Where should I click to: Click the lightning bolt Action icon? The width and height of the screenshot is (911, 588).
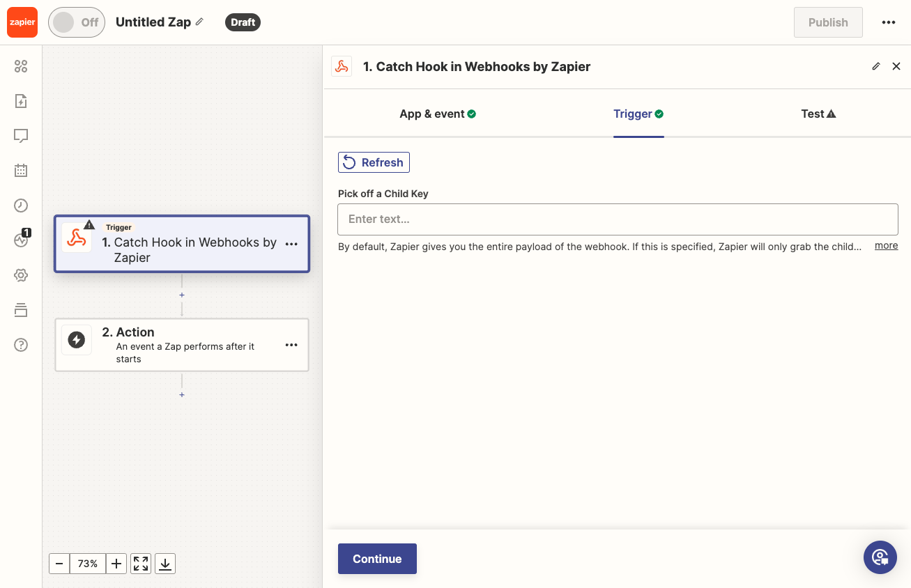(77, 340)
